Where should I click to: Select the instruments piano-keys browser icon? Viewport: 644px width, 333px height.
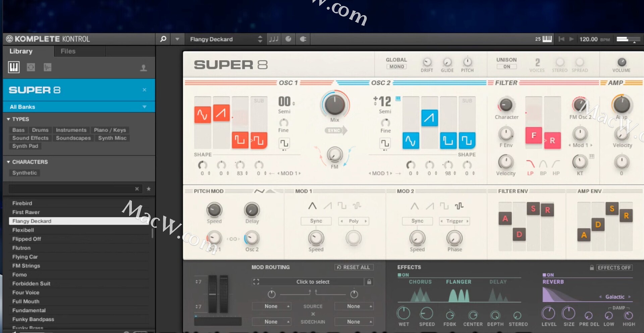point(14,67)
